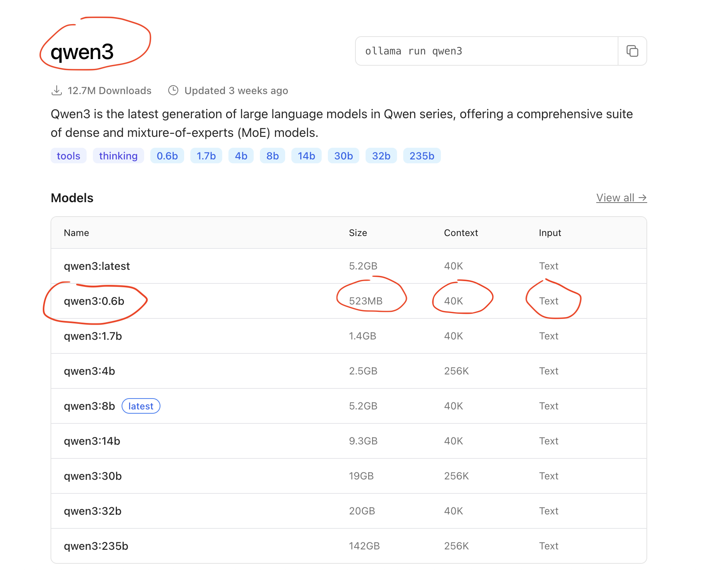Open the View all models link
Screen dimensions: 728x570
[621, 198]
